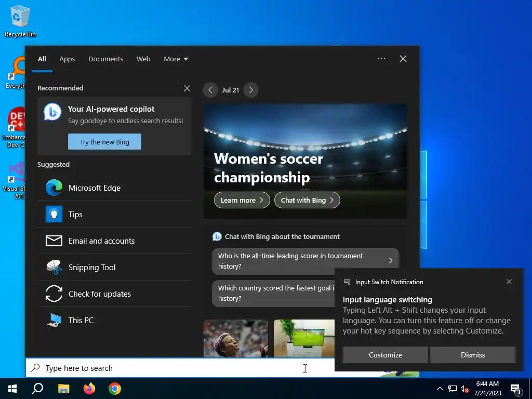Screen dimensions: 532x399
Task: Go to the next day arrow
Action: pos(251,90)
